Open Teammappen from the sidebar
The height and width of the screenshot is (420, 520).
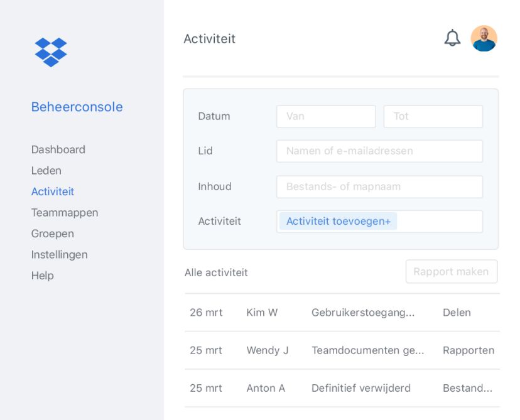(x=65, y=212)
